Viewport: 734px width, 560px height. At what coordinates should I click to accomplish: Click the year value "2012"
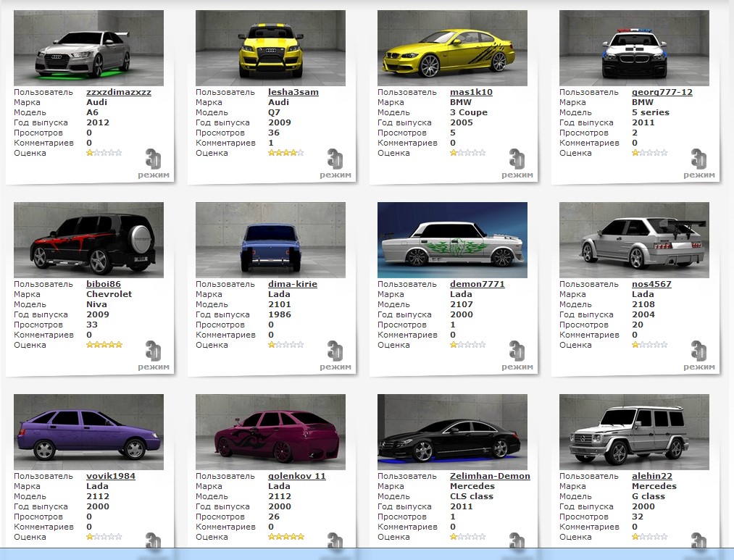click(98, 122)
